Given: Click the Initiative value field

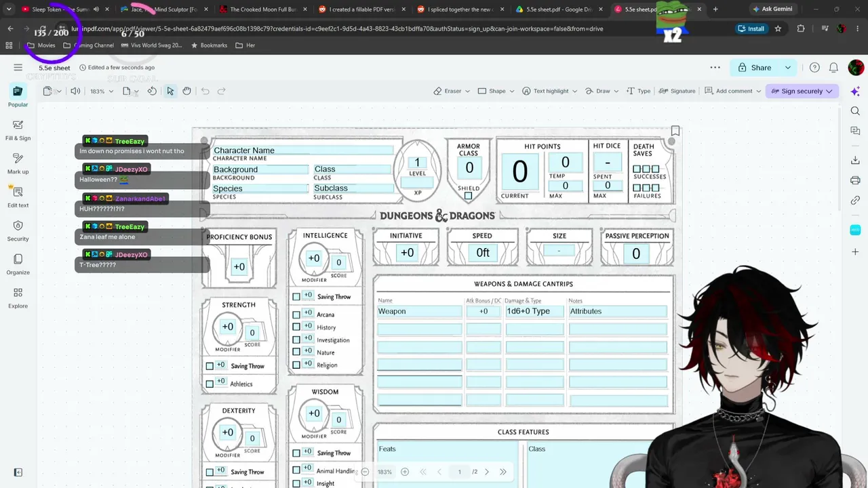Looking at the screenshot, I should (407, 253).
